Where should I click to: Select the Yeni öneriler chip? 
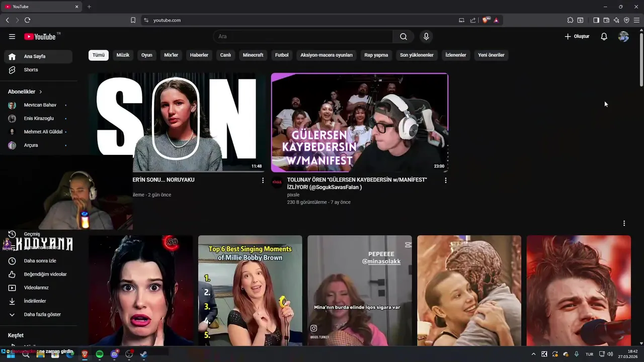pyautogui.click(x=491, y=55)
